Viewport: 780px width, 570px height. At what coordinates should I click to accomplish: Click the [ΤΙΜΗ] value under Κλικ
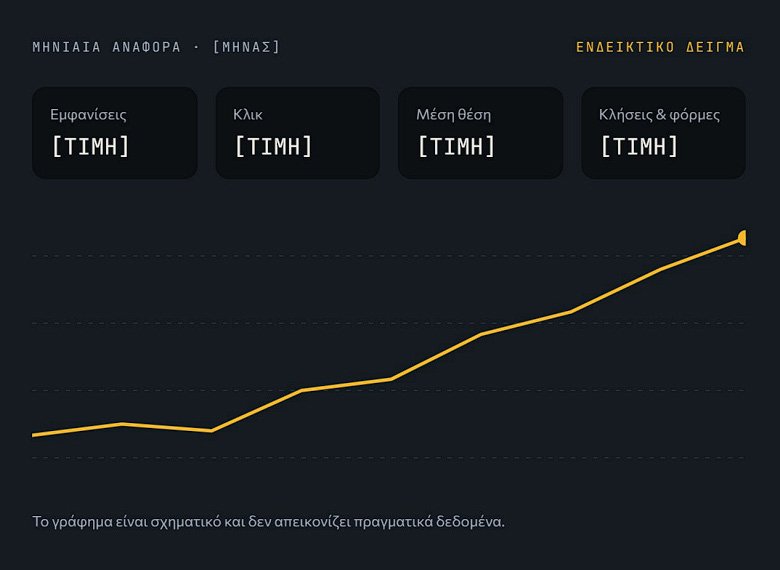273,146
